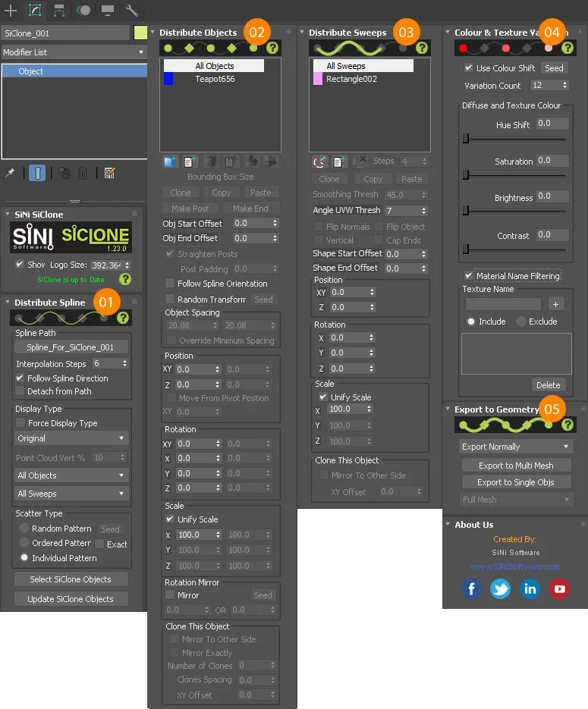Switch to the Hierarchy panel tab

pyautogui.click(x=59, y=10)
